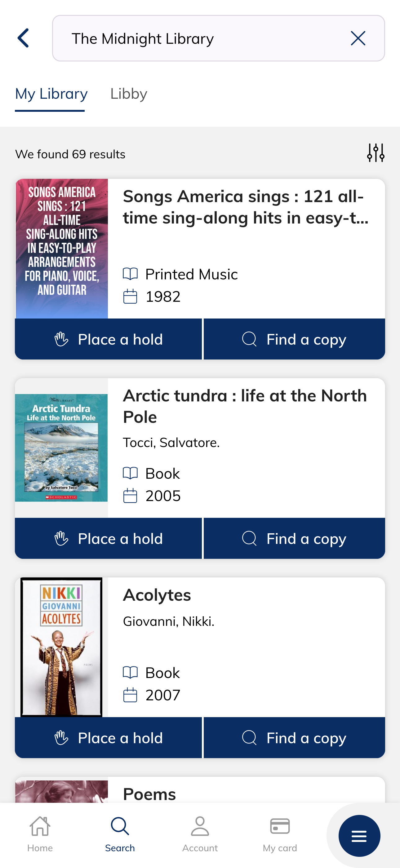Image resolution: width=400 pixels, height=868 pixels.
Task: Open the round hamburger menu button
Action: (359, 836)
